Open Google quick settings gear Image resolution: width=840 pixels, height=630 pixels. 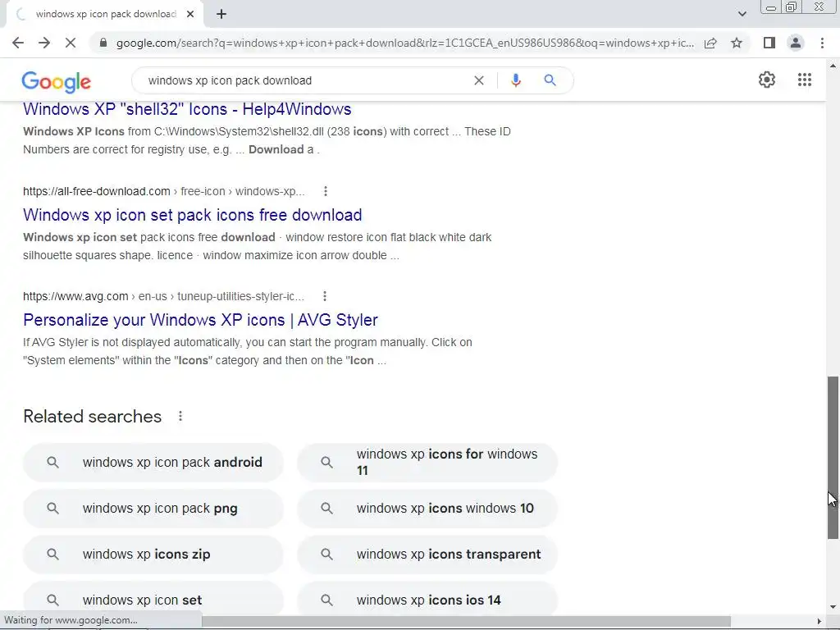tap(767, 80)
